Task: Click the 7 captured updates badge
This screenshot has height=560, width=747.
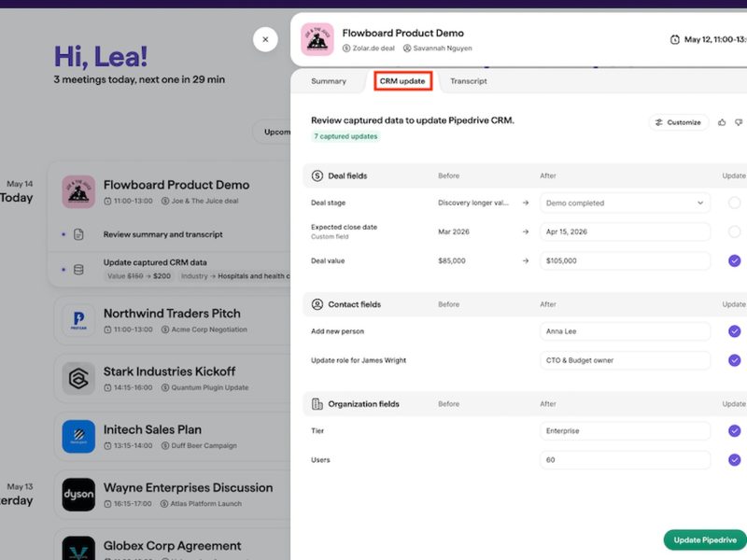Action: click(345, 136)
